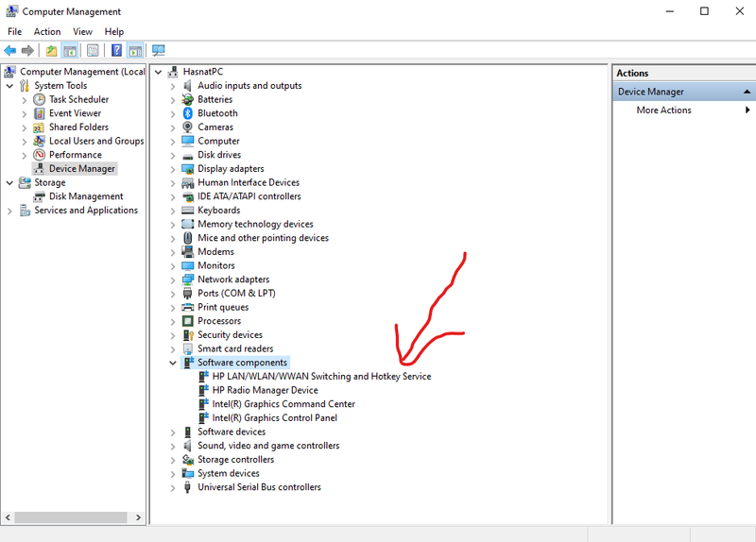The width and height of the screenshot is (756, 542).
Task: Click the Cameras webcam icon
Action: click(x=187, y=127)
